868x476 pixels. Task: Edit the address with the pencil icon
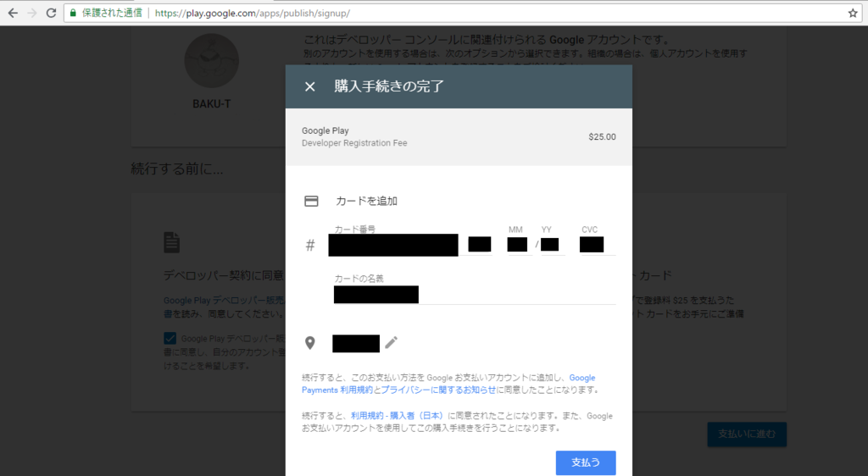(x=392, y=343)
